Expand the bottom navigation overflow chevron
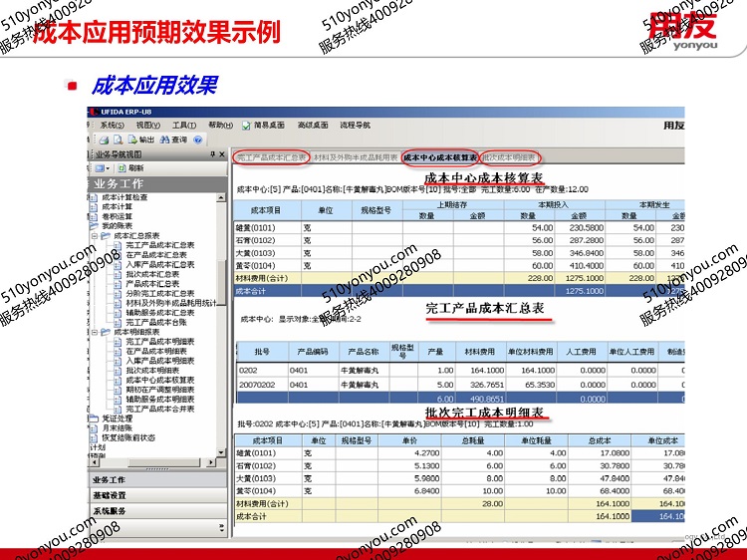Viewport: 747px width, 560px height. click(x=220, y=524)
